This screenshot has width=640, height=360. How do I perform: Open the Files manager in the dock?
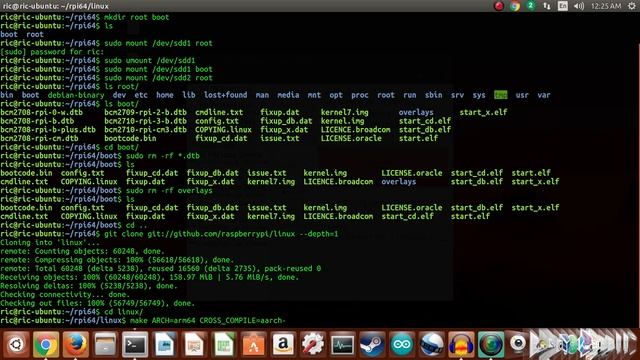[x=105, y=345]
